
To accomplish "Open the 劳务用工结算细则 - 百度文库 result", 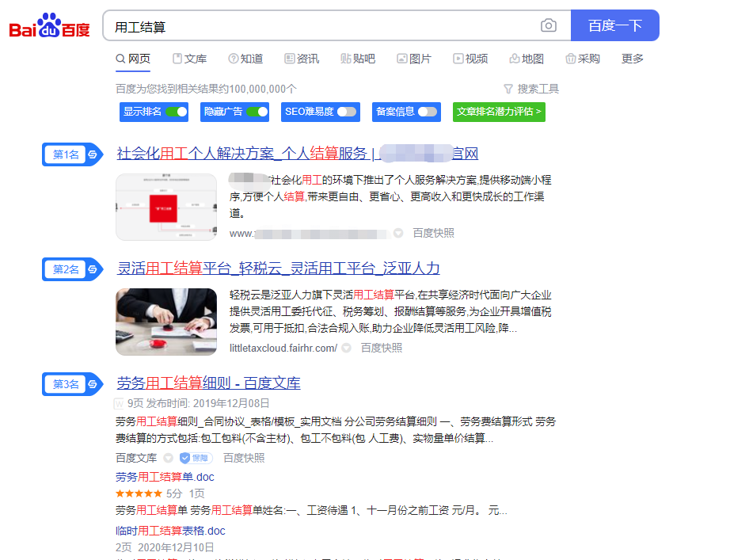I will click(208, 383).
